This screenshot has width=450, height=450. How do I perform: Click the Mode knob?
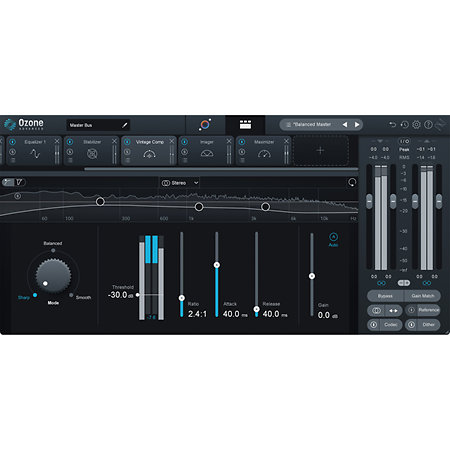point(53,275)
